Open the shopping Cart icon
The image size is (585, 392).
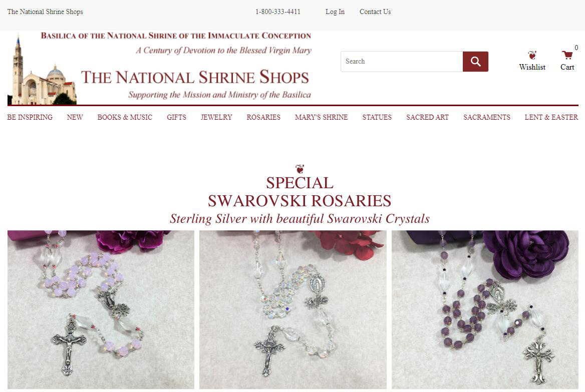(x=567, y=55)
